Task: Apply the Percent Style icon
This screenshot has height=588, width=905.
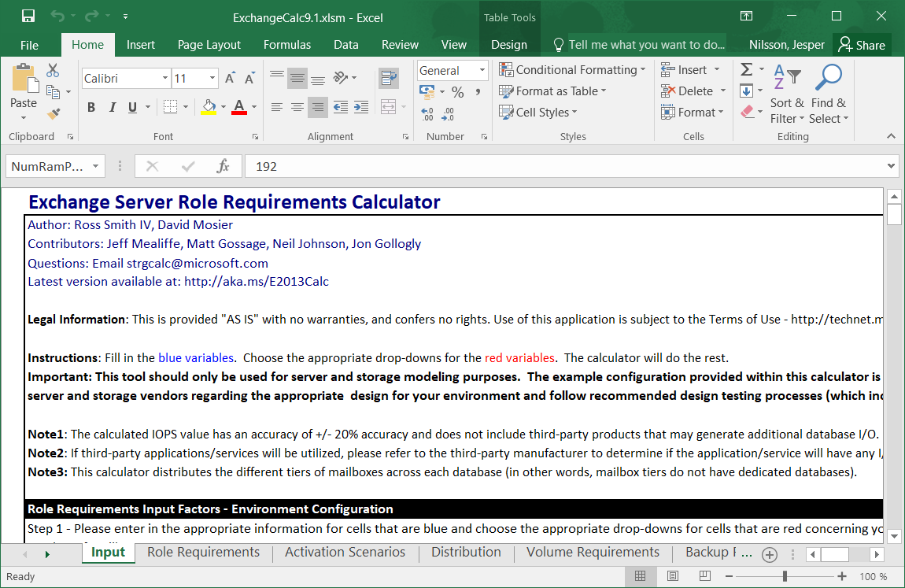Action: pos(457,91)
